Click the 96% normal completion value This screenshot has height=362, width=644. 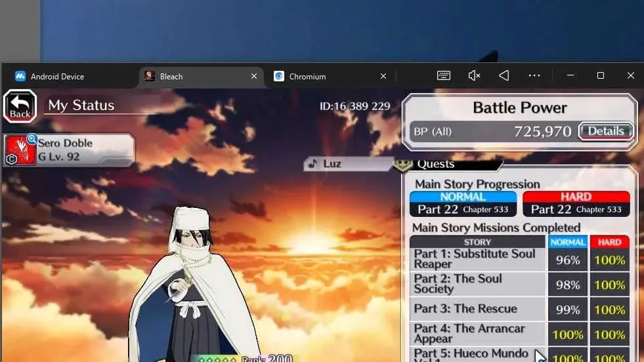(568, 260)
